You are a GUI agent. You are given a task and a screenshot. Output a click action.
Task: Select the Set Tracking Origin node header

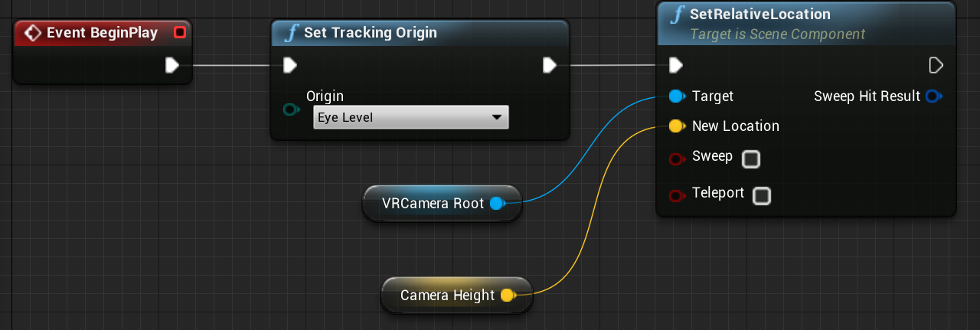(x=420, y=33)
